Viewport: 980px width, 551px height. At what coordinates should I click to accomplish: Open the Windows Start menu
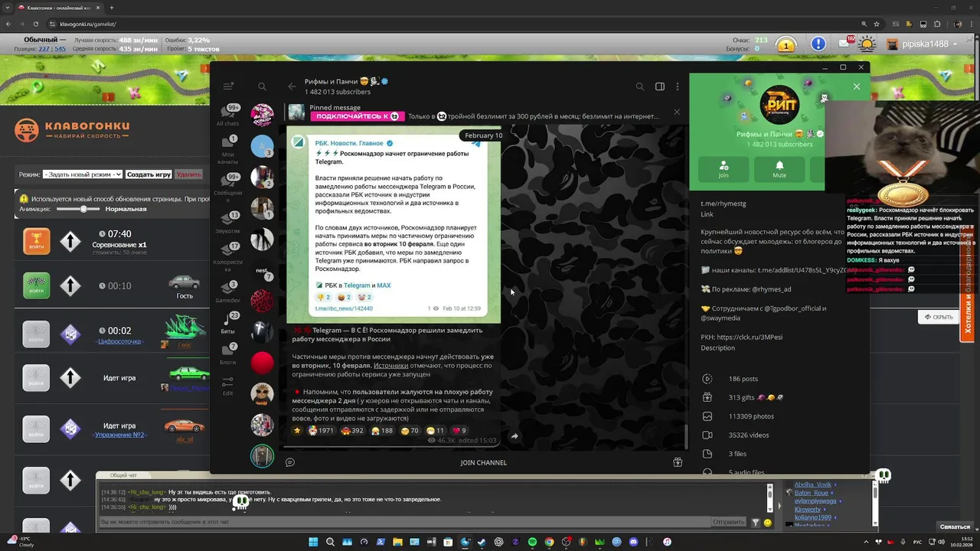click(313, 542)
